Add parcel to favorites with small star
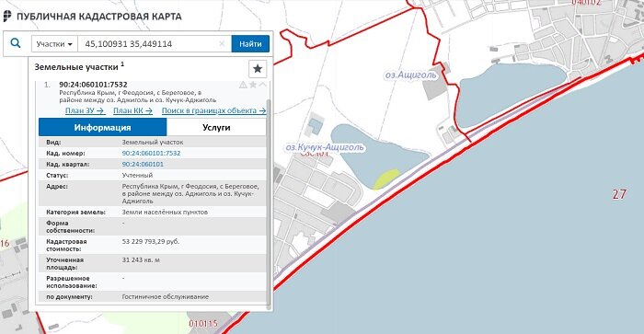 pos(253,85)
